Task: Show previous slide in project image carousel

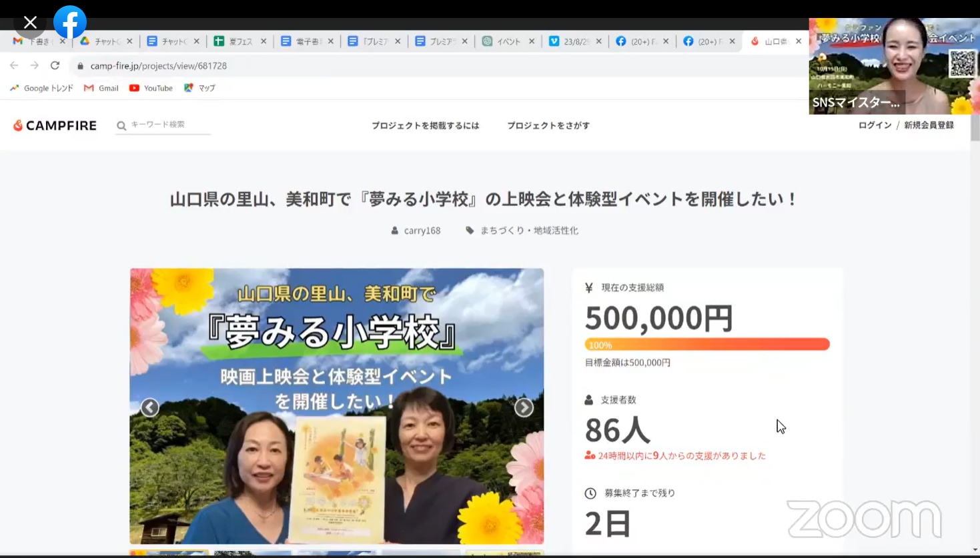Action: point(150,407)
